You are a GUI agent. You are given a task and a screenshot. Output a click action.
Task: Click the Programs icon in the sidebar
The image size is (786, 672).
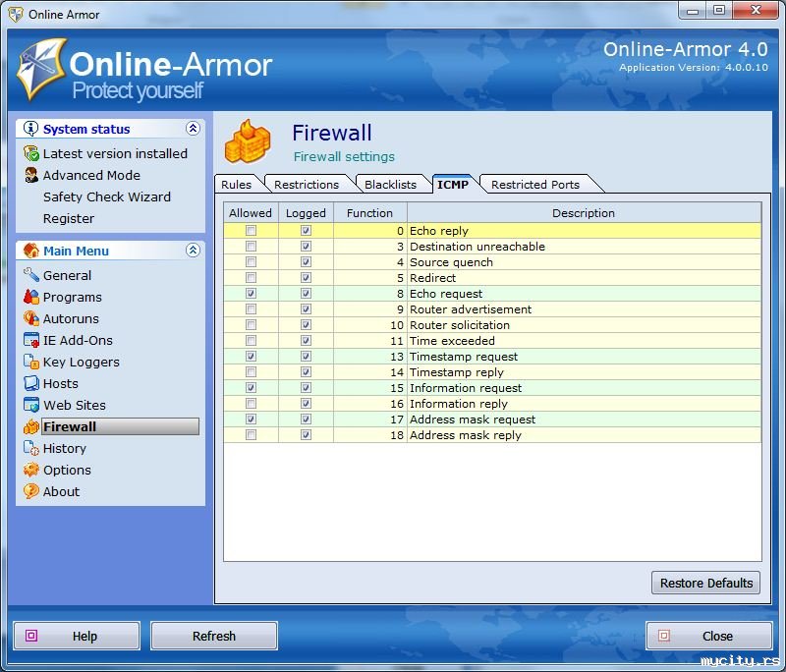[31, 297]
